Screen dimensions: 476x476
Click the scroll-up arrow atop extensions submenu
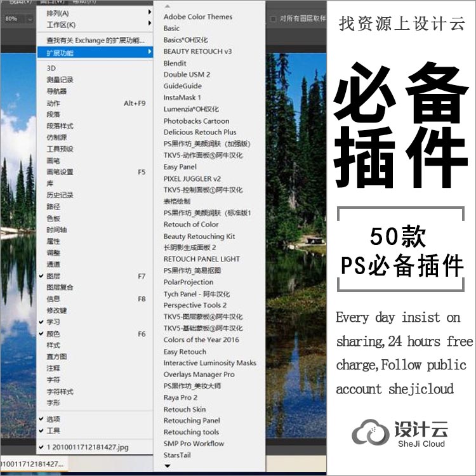click(x=168, y=6)
